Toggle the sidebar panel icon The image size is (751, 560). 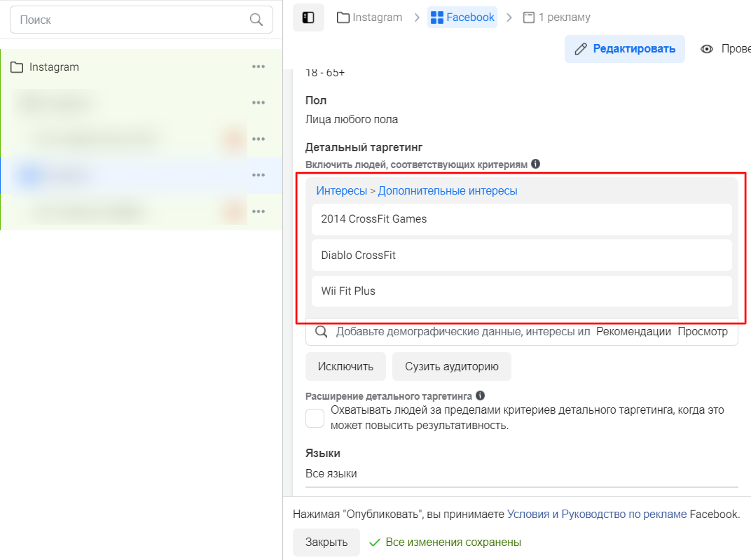click(x=308, y=17)
